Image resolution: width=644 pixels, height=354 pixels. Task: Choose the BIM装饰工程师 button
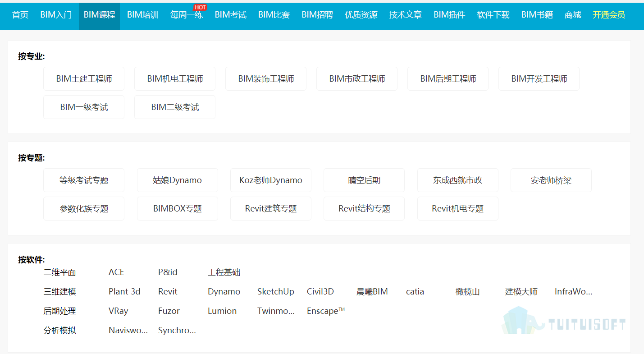pyautogui.click(x=266, y=79)
